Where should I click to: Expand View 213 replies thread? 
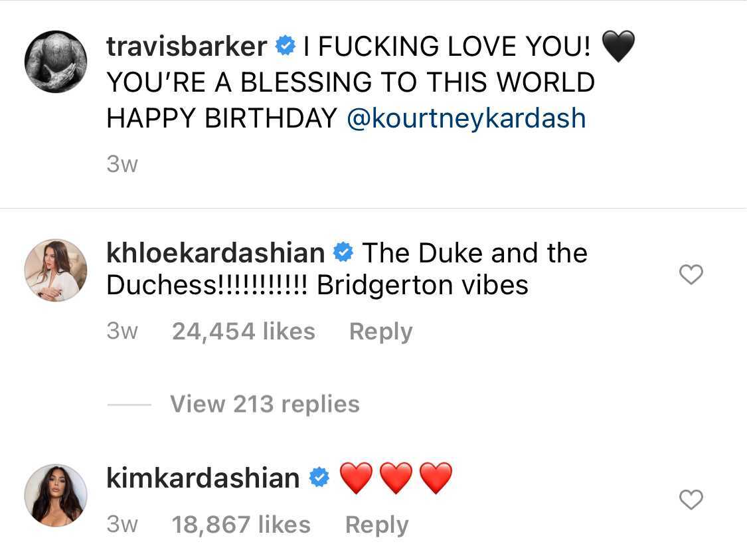(x=264, y=403)
